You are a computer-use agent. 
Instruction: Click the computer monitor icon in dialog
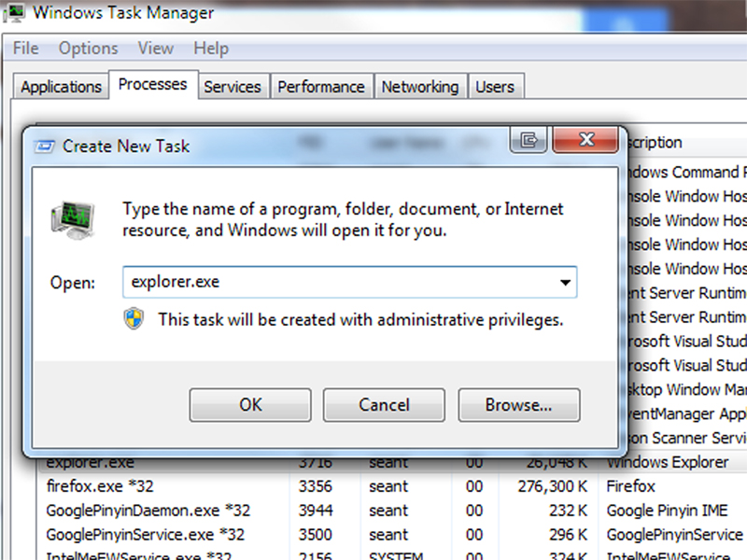pos(73,220)
